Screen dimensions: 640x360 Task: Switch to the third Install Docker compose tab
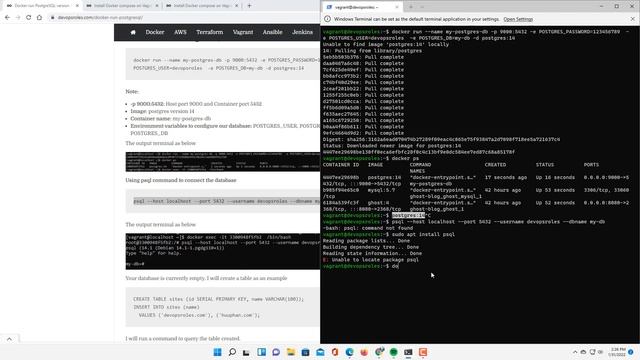click(x=201, y=6)
